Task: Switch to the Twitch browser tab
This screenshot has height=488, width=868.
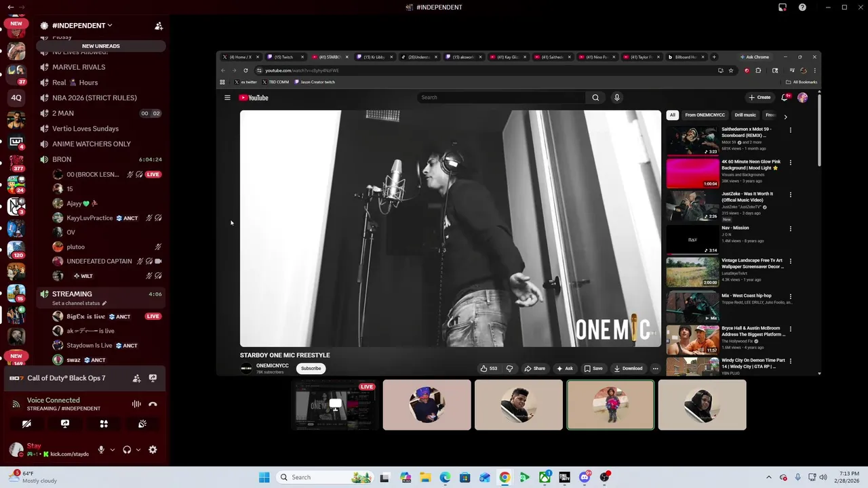Action: coord(284,57)
